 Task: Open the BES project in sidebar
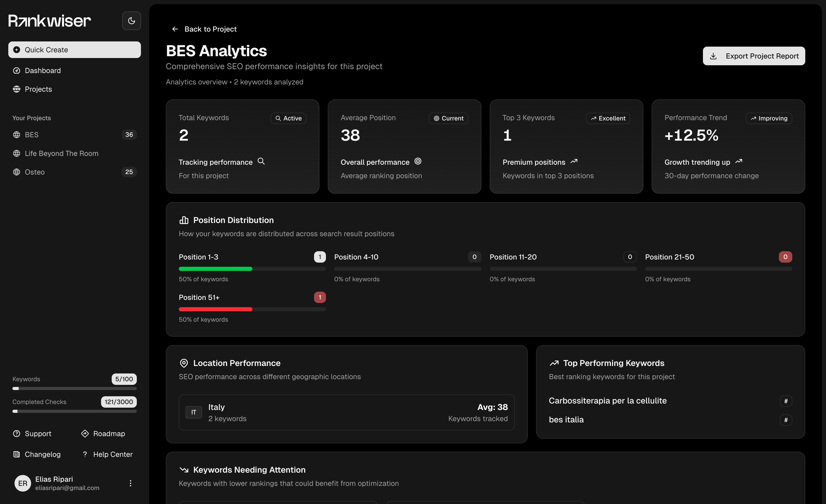(32, 135)
